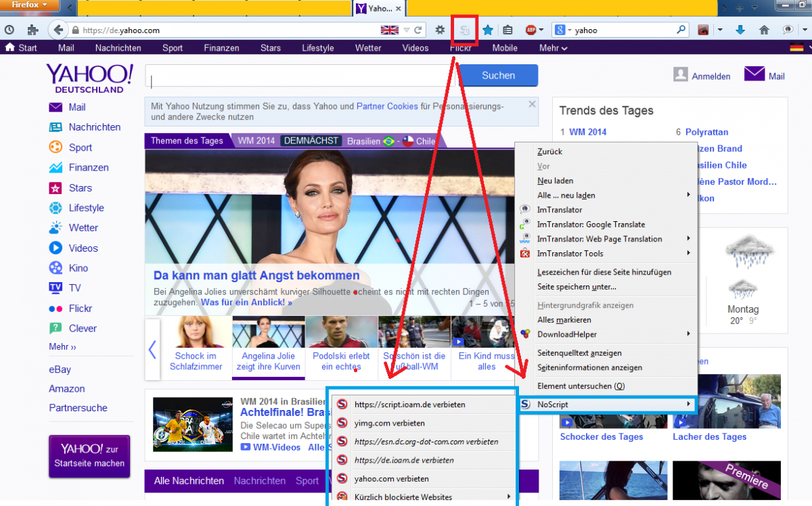Open downloads with blue arrow icon
This screenshot has height=506, width=812.
(740, 30)
